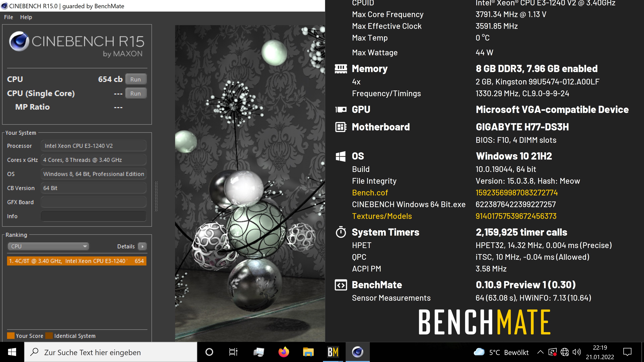Click the HPET32 timer details line
644x362 pixels.
(x=544, y=245)
